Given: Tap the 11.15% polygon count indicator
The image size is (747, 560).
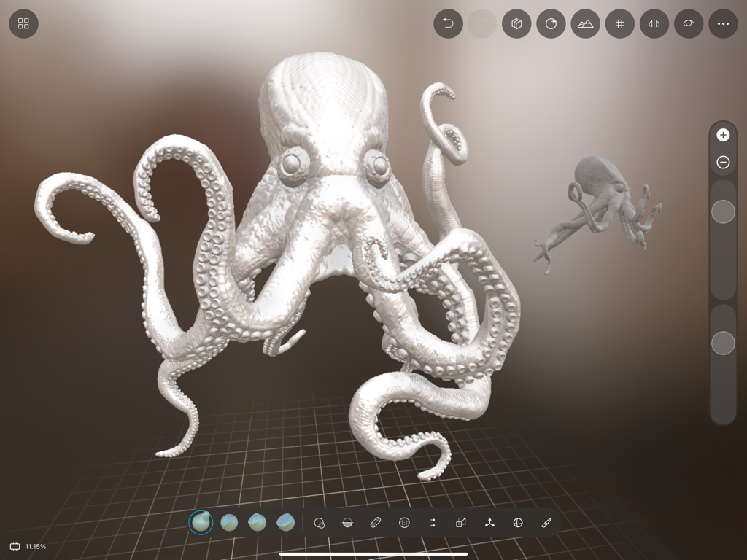Looking at the screenshot, I should [28, 546].
